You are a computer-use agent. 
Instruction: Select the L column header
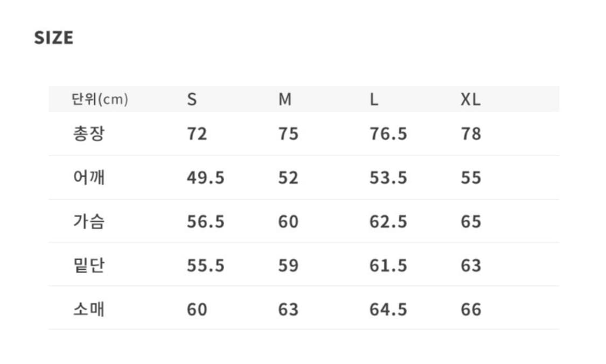[373, 100]
